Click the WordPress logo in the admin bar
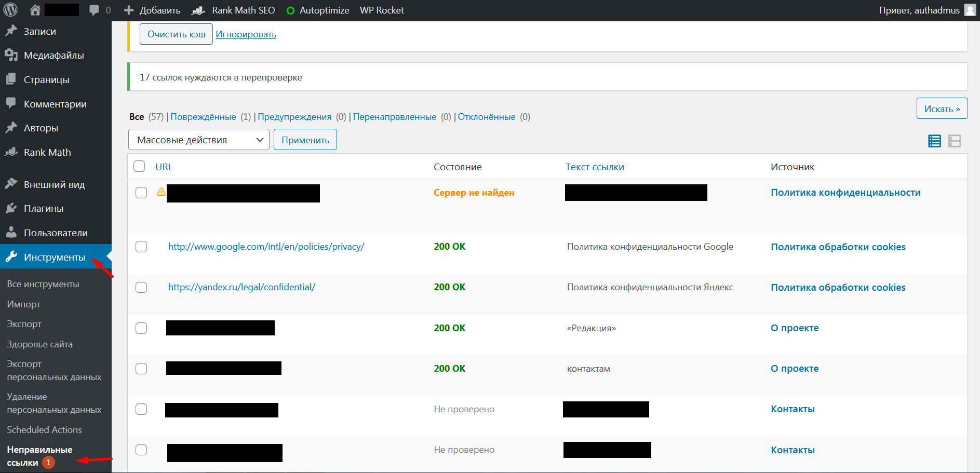Image resolution: width=980 pixels, height=473 pixels. (x=10, y=9)
